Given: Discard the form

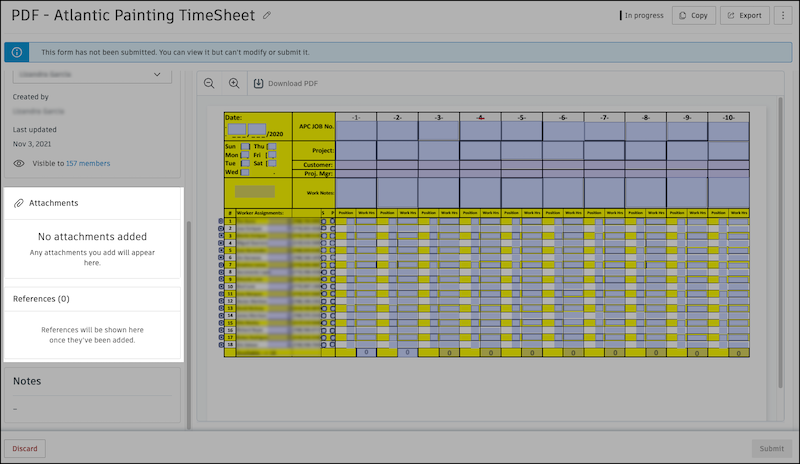Looking at the screenshot, I should [25, 448].
